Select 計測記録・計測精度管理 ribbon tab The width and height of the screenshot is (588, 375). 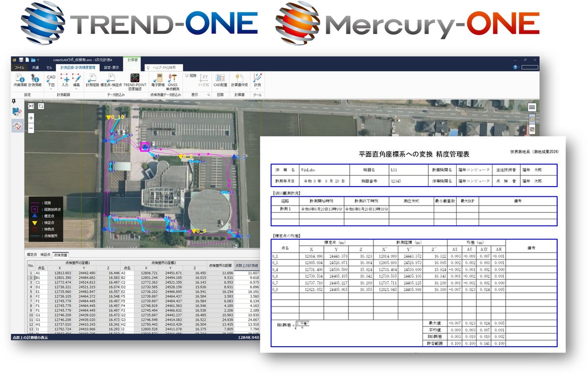(78, 68)
